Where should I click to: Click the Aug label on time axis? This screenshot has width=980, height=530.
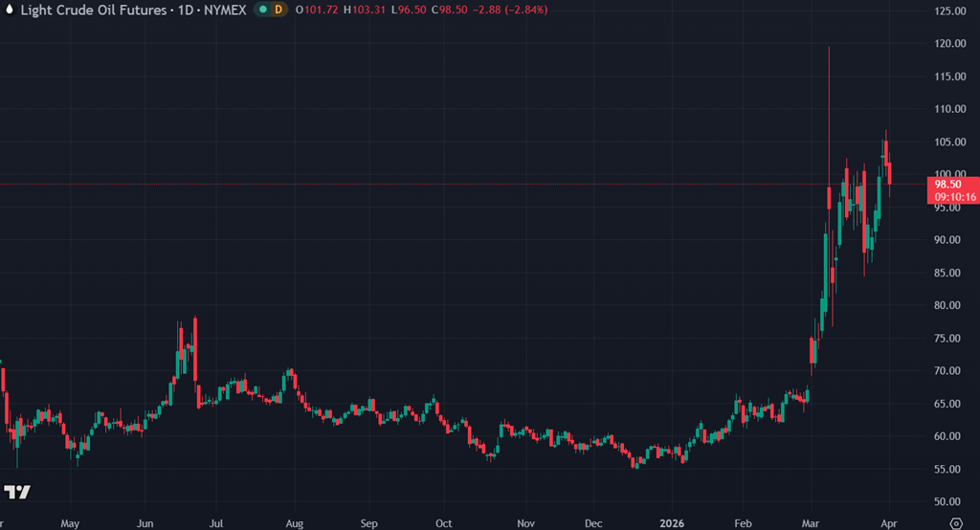[295, 523]
